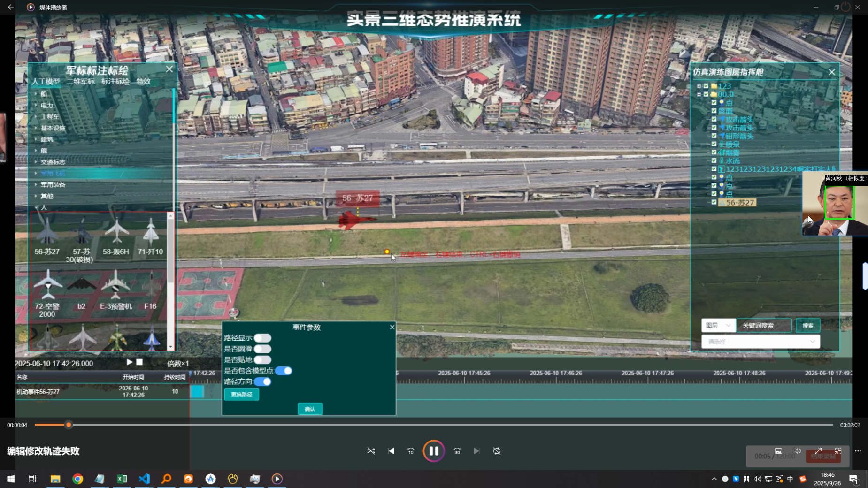Uncheck the 56-苏27 layer checkbox
The width and height of the screenshot is (868, 488).
click(x=714, y=202)
